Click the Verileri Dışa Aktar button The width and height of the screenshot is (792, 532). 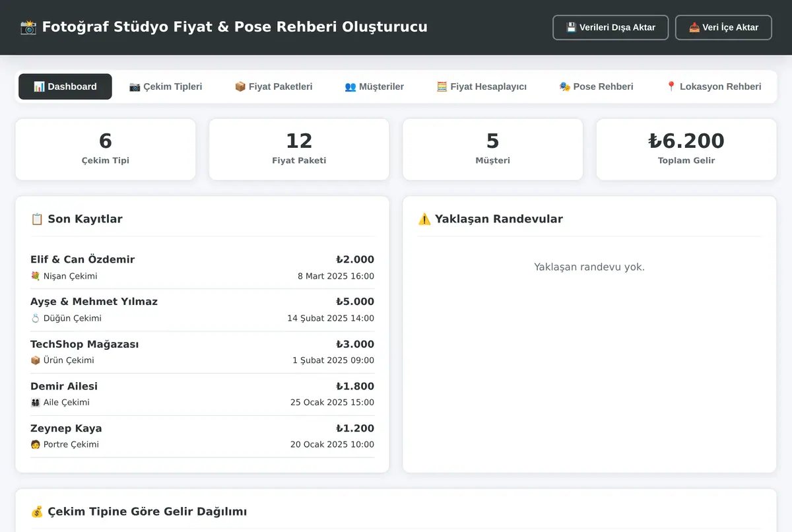[610, 28]
